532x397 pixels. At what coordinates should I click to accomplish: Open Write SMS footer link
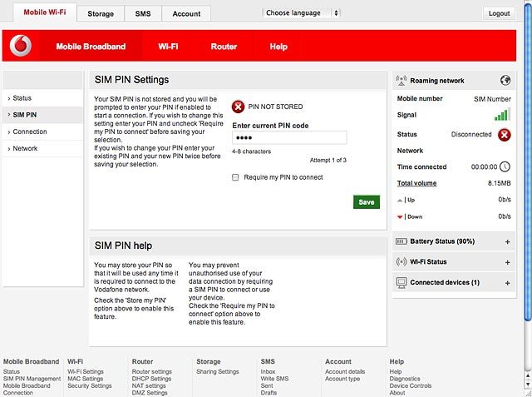tap(274, 379)
